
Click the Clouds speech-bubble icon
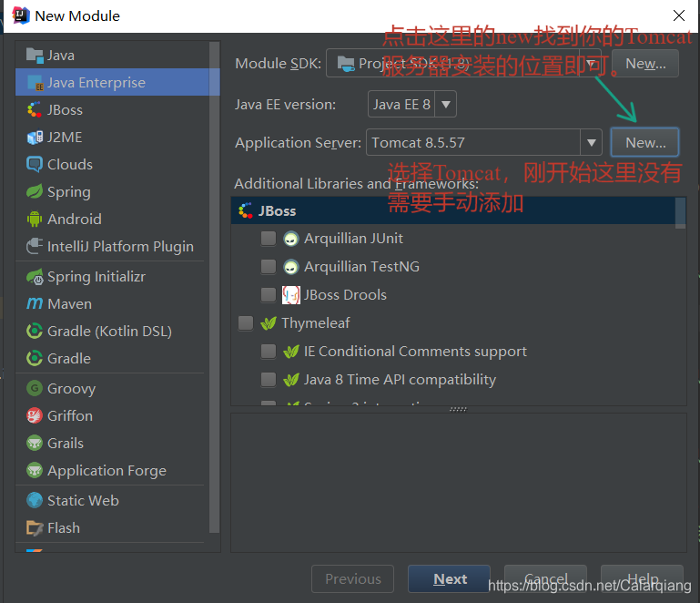[35, 164]
